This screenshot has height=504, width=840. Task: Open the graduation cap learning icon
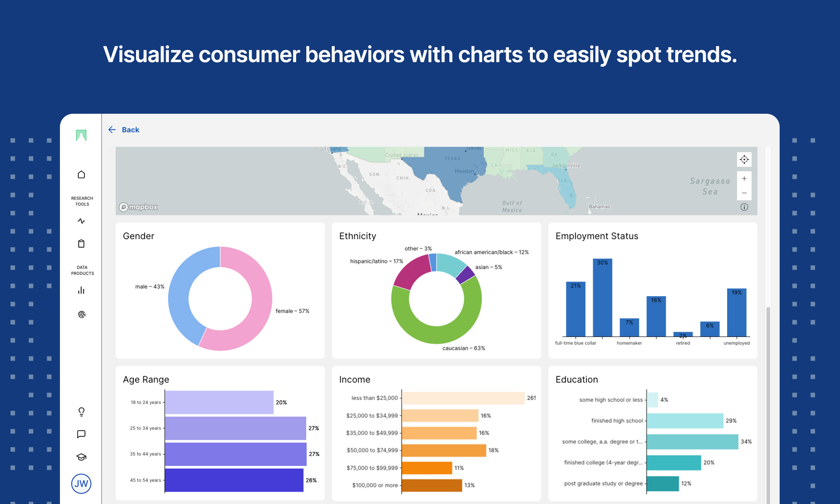pos(81,457)
